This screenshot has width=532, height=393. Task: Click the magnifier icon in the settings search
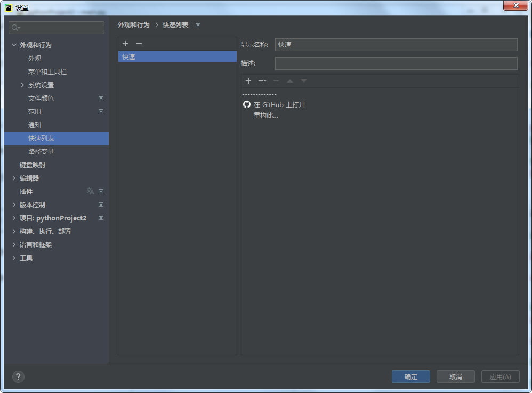point(15,28)
